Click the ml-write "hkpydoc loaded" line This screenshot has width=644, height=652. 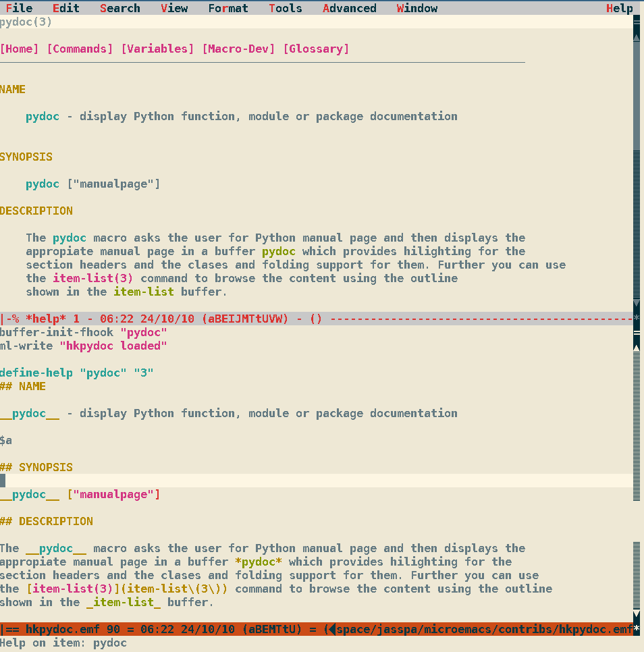click(x=84, y=346)
